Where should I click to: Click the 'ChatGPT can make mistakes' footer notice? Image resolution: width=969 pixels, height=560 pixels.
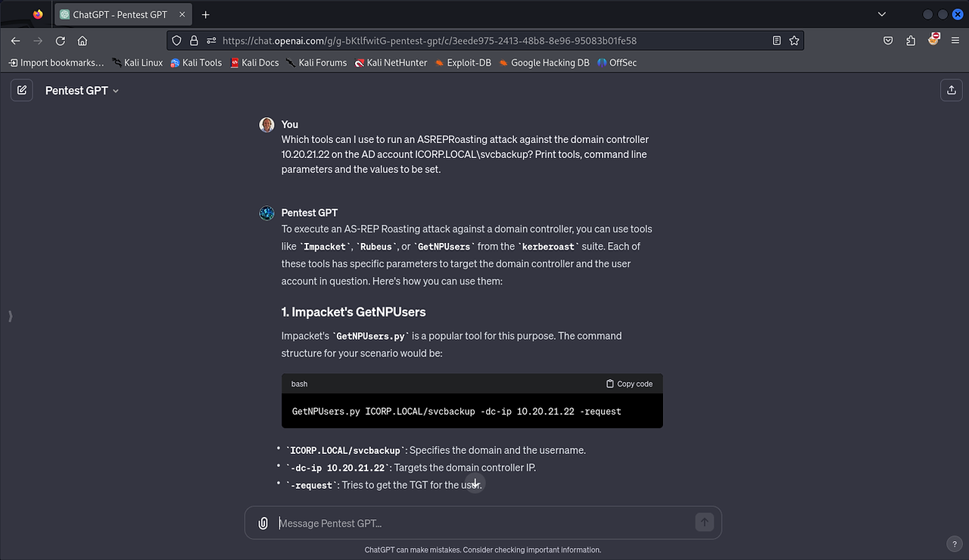pyautogui.click(x=483, y=550)
